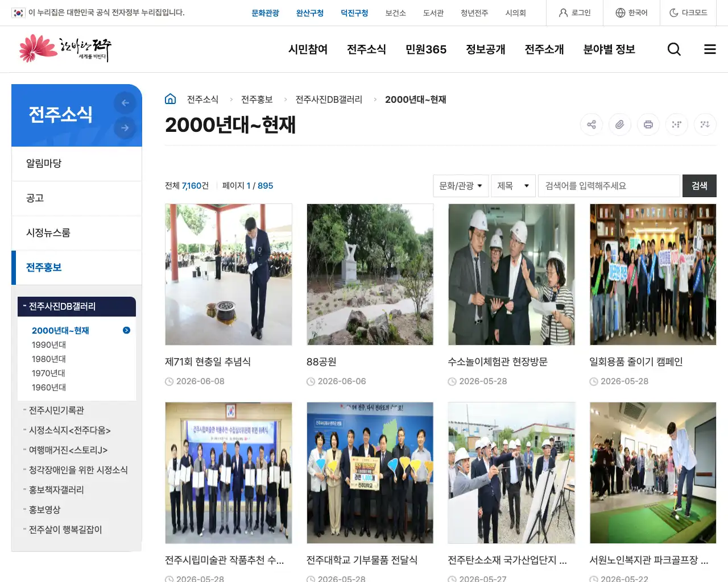The image size is (728, 582).
Task: Open the hamburger full-menu icon
Action: [x=710, y=49]
